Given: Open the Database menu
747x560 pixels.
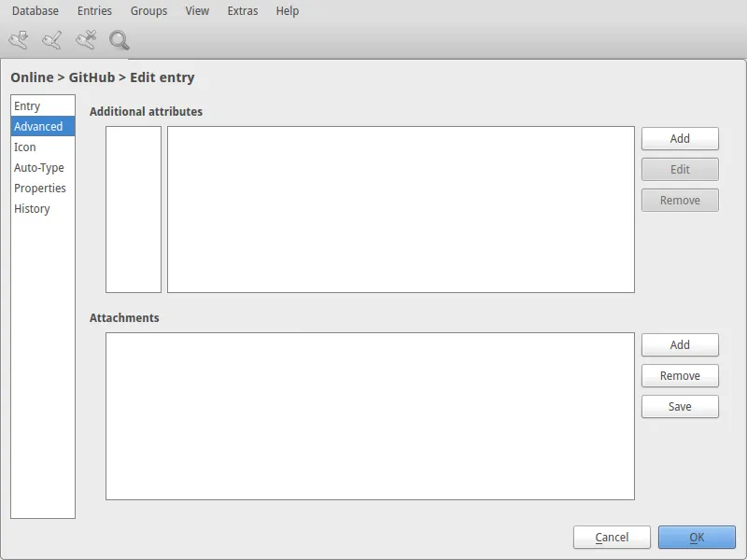Looking at the screenshot, I should tap(35, 11).
